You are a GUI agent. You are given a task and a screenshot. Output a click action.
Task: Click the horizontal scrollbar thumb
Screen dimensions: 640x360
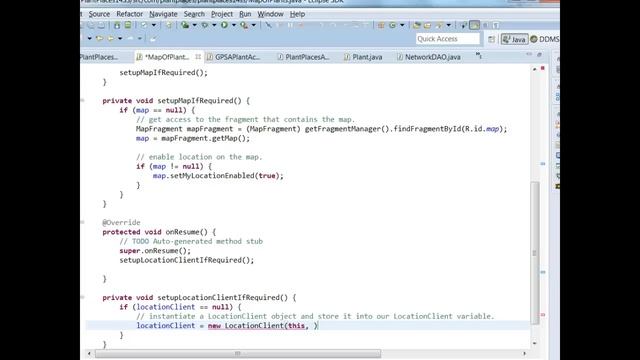point(238,353)
